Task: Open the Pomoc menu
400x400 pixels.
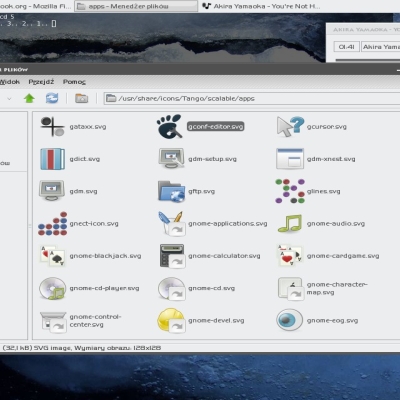Action: 74,82
